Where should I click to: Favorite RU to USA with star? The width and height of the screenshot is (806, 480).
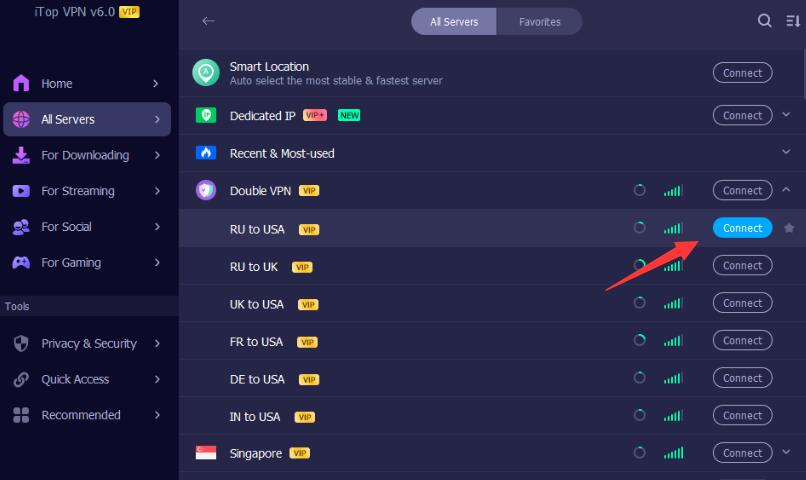[789, 228]
